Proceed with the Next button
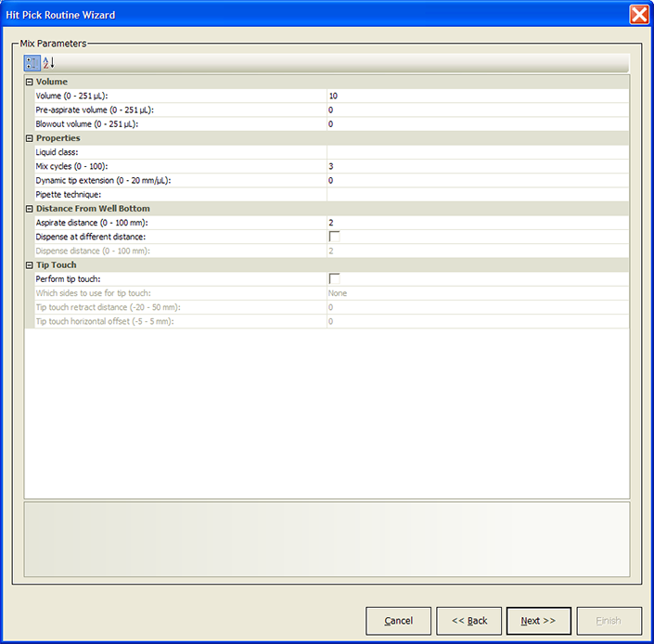The width and height of the screenshot is (654, 644). pyautogui.click(x=539, y=621)
